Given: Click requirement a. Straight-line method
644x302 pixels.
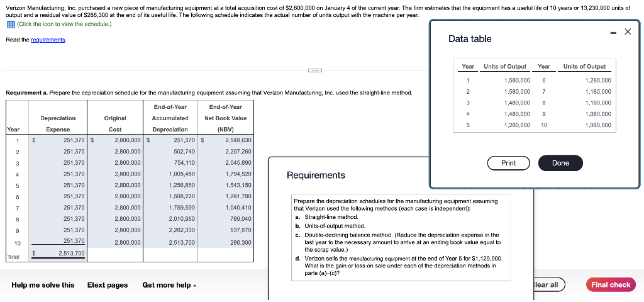Looking at the screenshot, I should pyautogui.click(x=326, y=217).
